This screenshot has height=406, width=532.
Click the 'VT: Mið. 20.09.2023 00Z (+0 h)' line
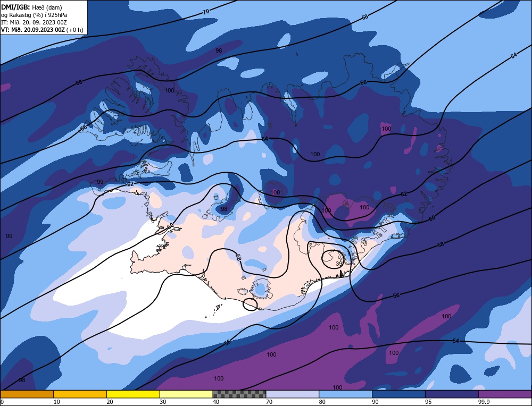pos(42,29)
